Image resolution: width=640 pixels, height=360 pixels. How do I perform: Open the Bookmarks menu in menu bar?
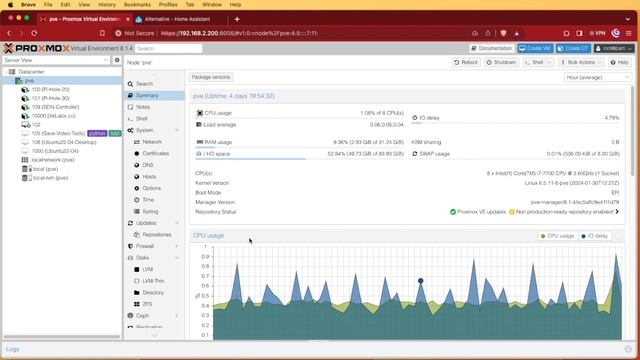137,4
